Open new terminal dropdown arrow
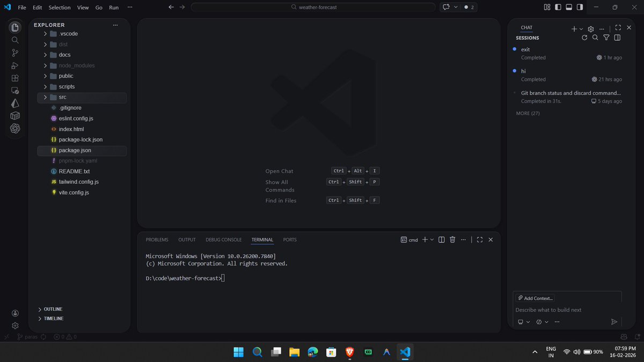 pos(431,240)
